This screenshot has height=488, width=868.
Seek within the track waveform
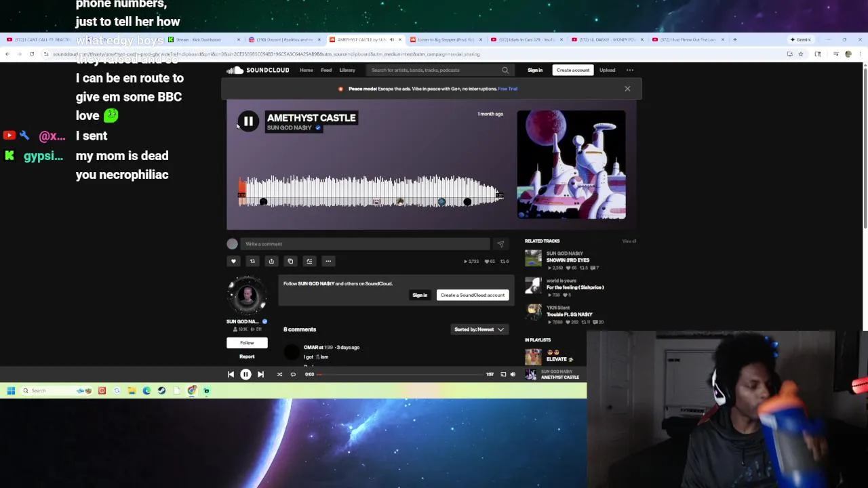click(x=371, y=191)
